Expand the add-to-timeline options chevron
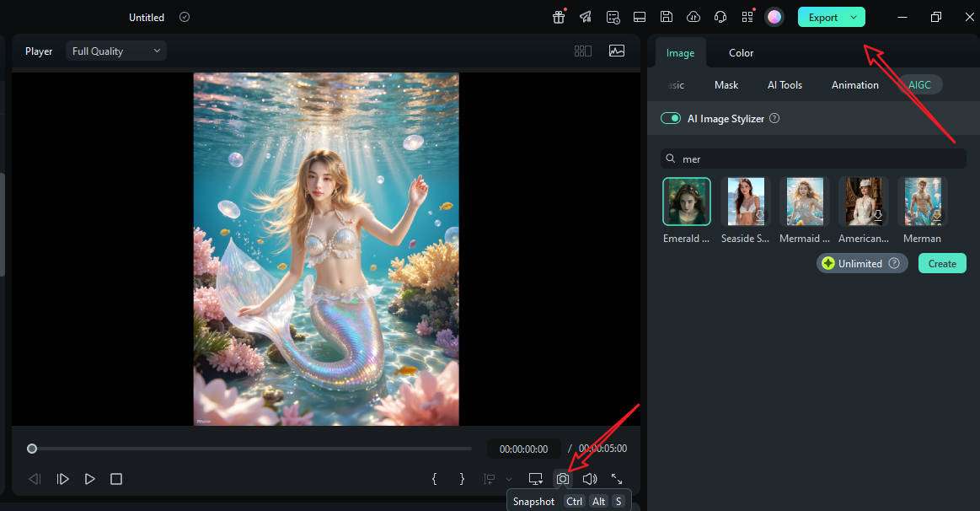980x511 pixels. (509, 480)
